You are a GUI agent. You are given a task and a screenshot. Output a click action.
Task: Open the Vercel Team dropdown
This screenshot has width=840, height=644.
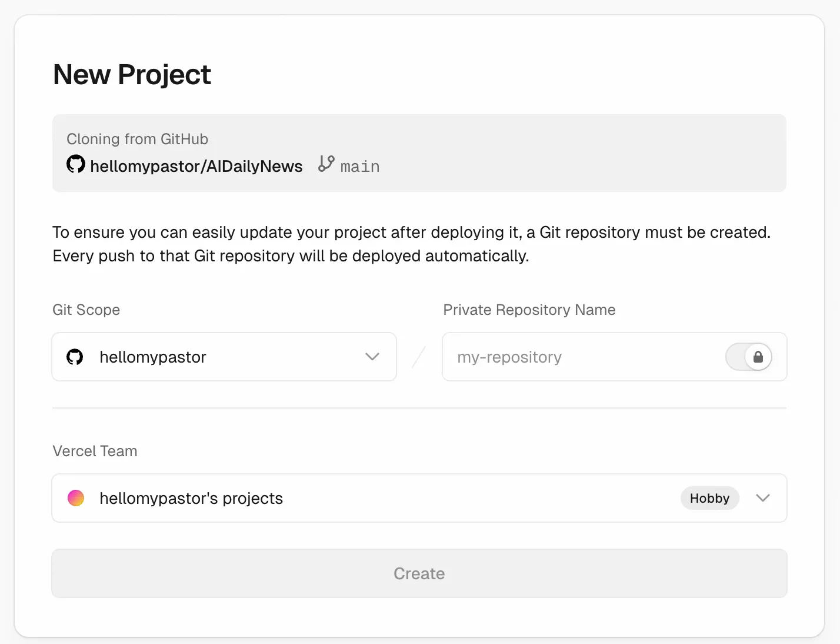(419, 498)
